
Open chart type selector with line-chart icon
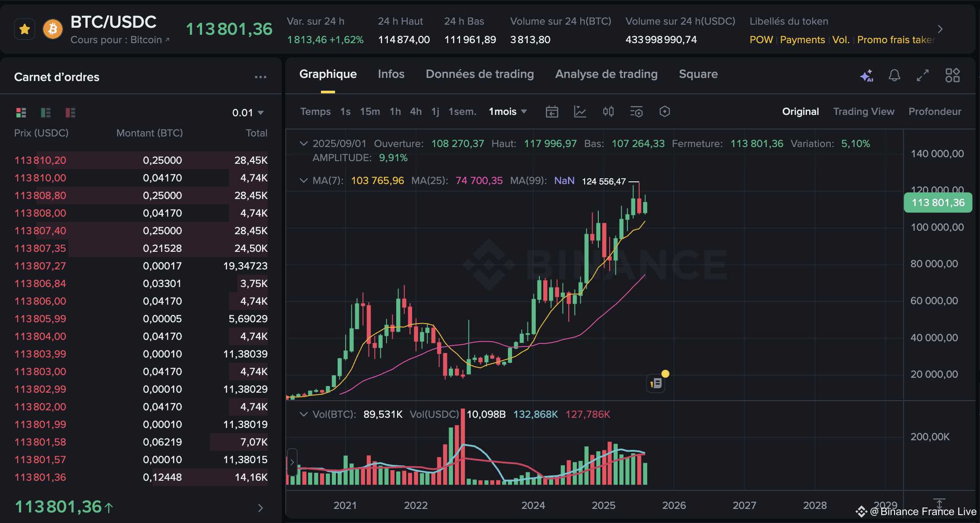coord(580,111)
